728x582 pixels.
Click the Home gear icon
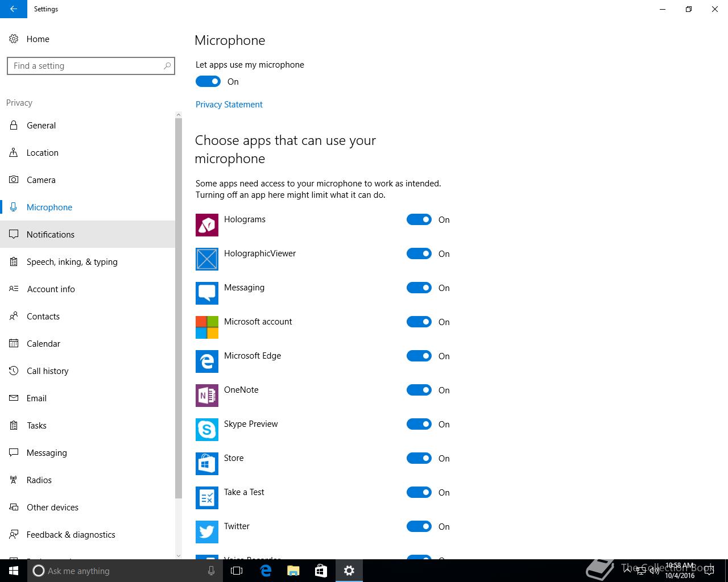click(x=14, y=39)
